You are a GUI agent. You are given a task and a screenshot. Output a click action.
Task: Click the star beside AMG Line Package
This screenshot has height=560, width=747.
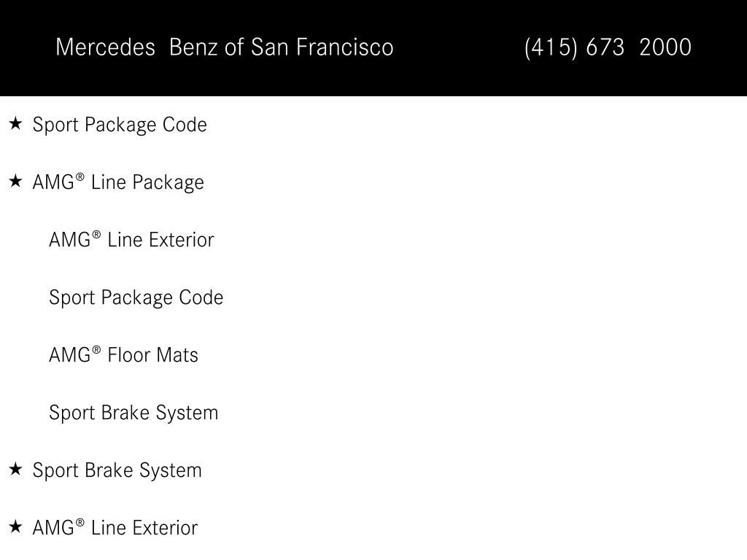[x=16, y=182]
